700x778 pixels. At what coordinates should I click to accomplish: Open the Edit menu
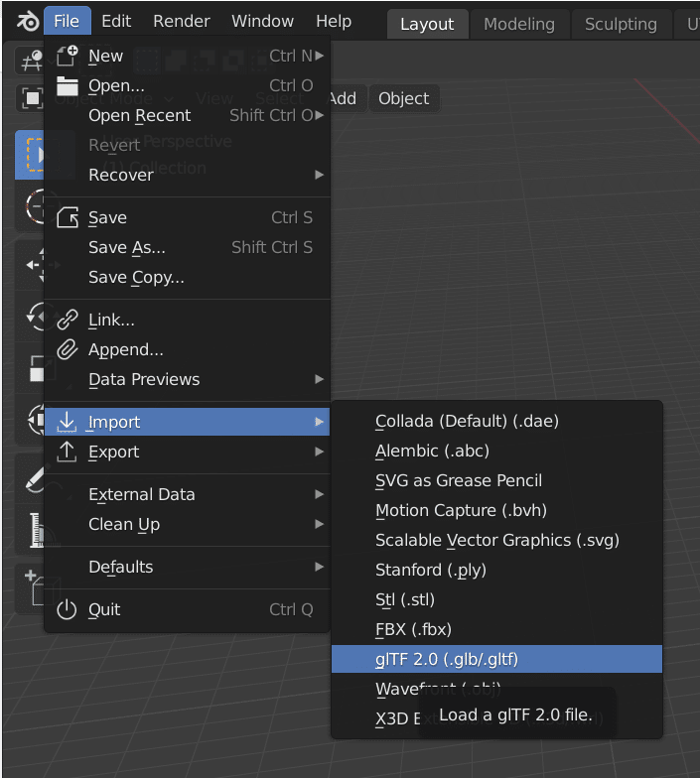tap(116, 22)
